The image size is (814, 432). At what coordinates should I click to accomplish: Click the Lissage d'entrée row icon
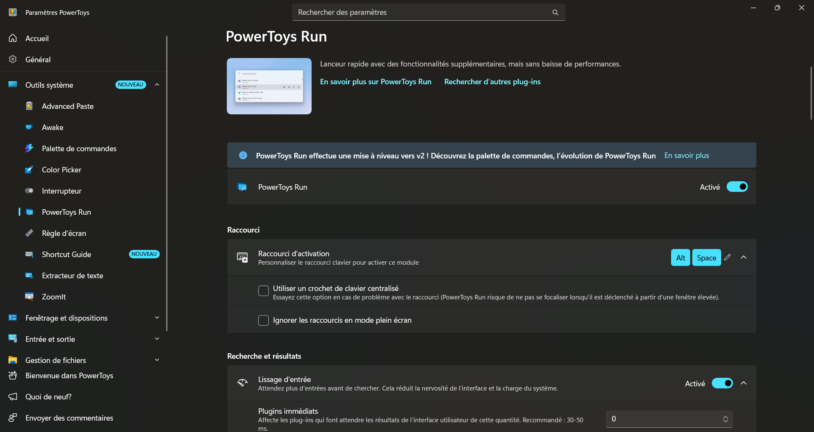click(242, 383)
